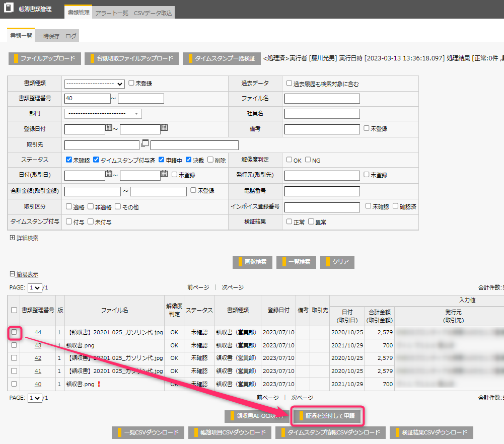Open calendar for 登録日付 end date
This screenshot has height=444, width=504.
click(164, 128)
